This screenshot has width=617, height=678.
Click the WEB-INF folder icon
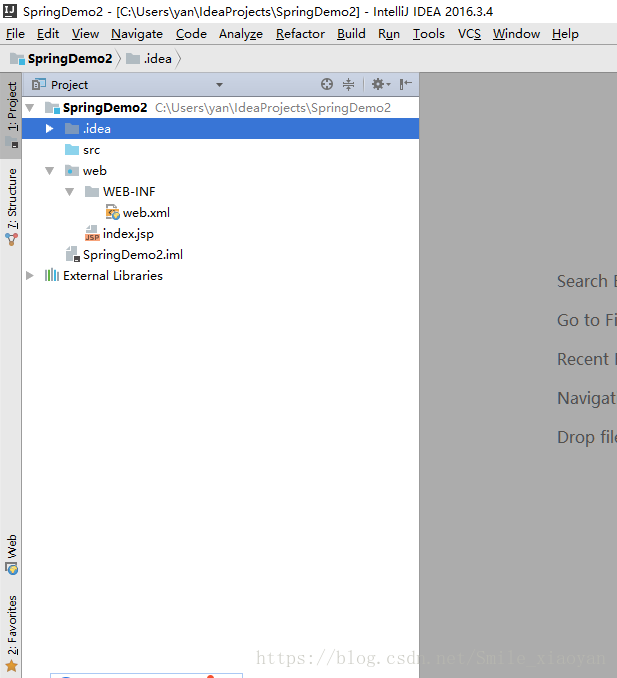click(92, 191)
